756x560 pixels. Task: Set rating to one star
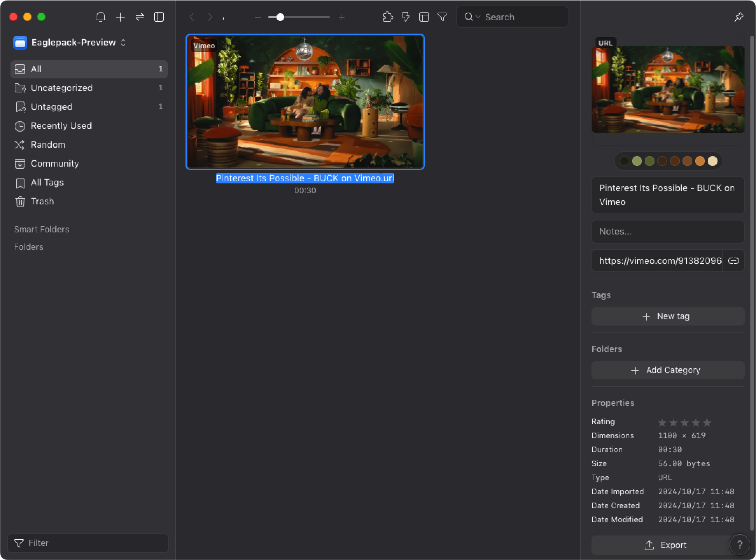tap(662, 423)
